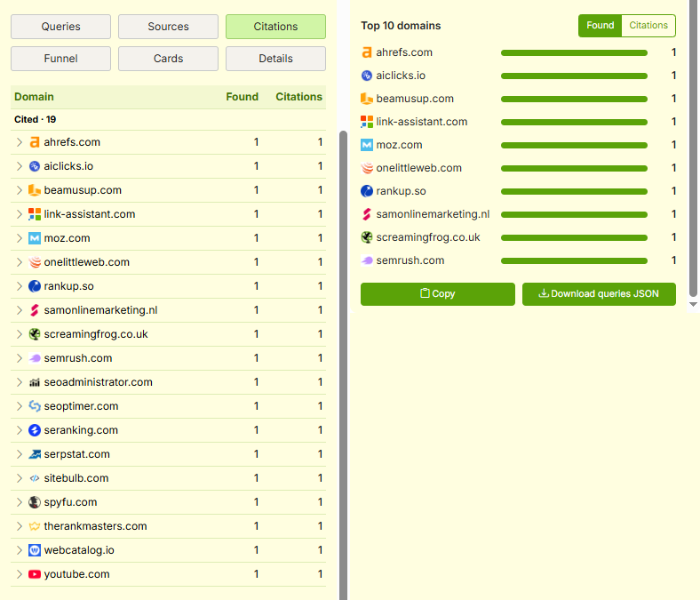Expand the seranking.com row
This screenshot has height=600, width=700.
pos(20,430)
